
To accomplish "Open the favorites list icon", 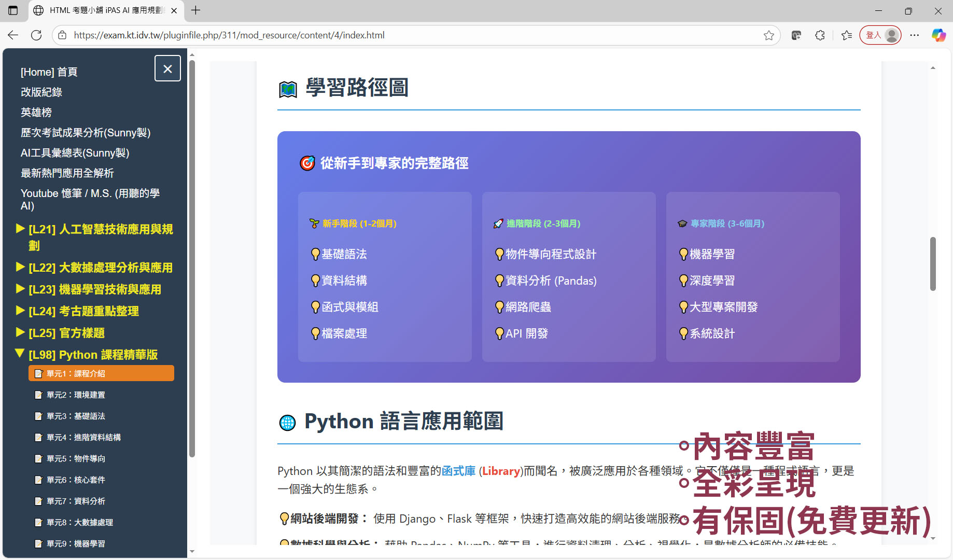I will coord(847,35).
